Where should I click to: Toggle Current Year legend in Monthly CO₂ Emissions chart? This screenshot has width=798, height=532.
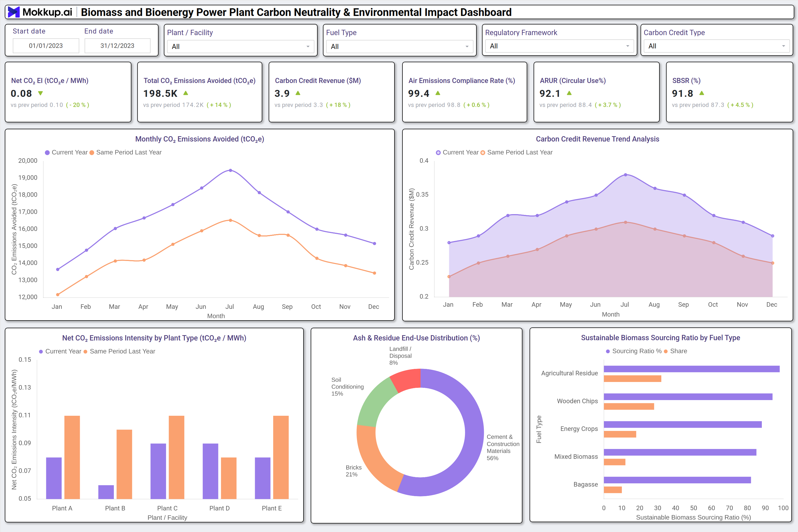[x=66, y=152]
